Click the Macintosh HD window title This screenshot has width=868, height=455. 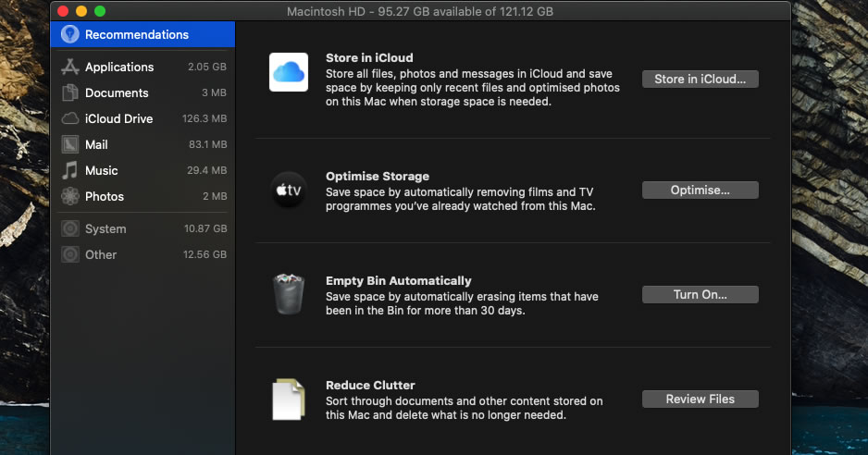pos(420,12)
